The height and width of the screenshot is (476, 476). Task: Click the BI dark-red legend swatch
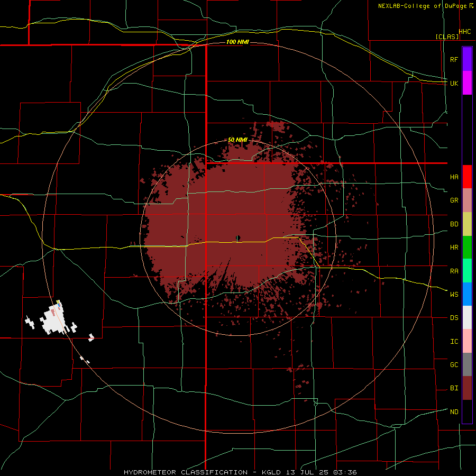point(467,388)
